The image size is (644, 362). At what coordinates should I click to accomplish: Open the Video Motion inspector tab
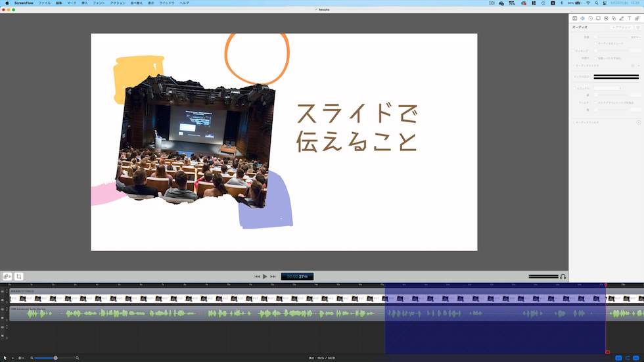(590, 18)
